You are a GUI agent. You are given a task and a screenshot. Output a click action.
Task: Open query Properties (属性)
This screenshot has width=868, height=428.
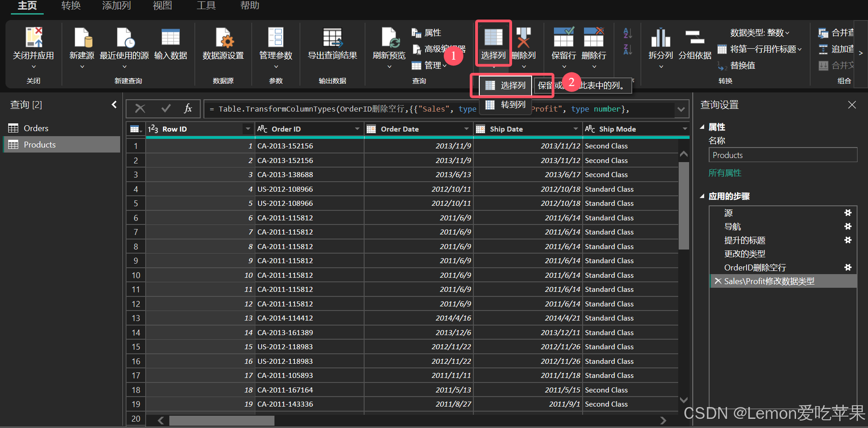426,33
